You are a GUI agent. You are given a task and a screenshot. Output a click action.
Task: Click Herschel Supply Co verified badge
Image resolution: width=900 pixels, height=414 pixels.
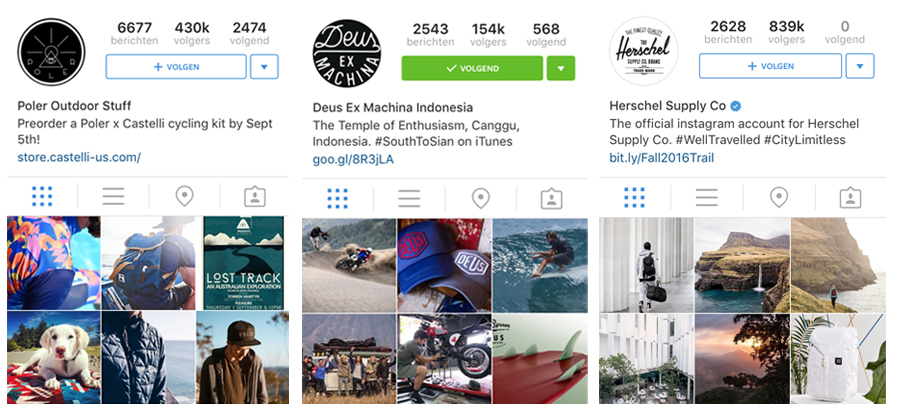[735, 106]
